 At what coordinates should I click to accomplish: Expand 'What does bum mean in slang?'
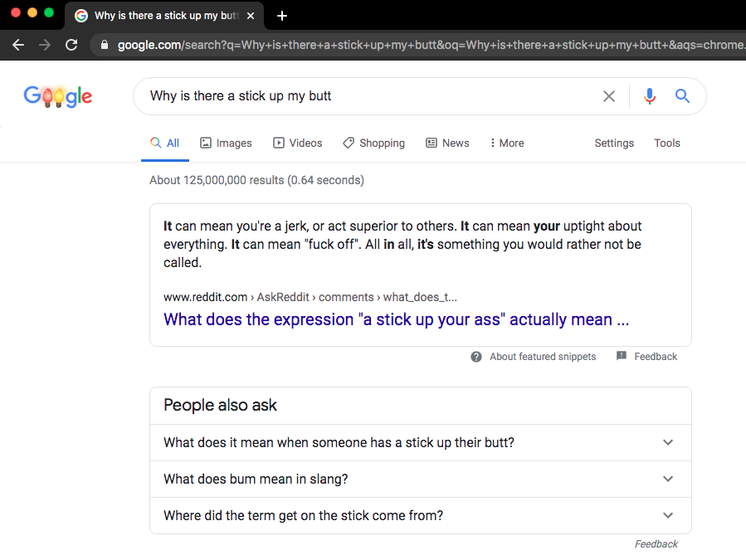tap(421, 480)
